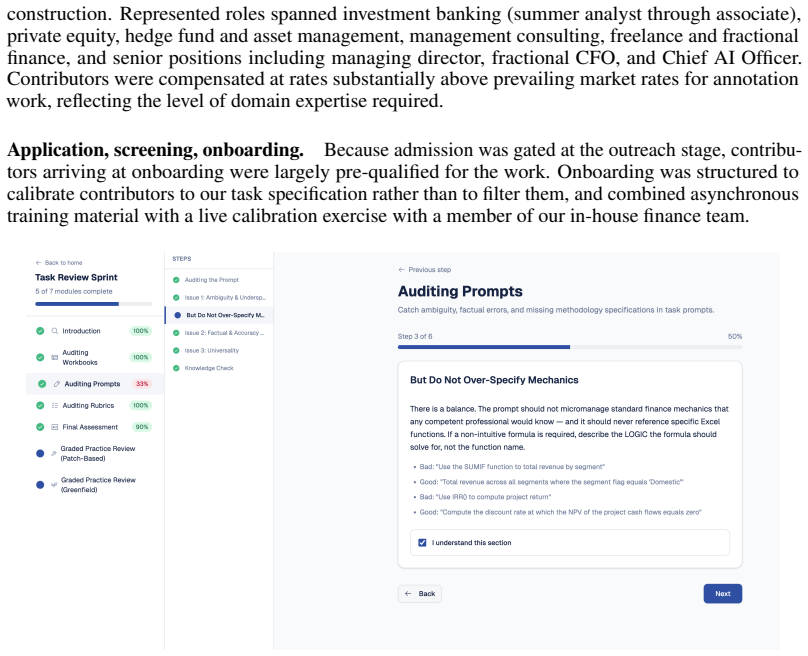The image size is (808, 656).
Task: Click the Next button
Action: coord(722,594)
